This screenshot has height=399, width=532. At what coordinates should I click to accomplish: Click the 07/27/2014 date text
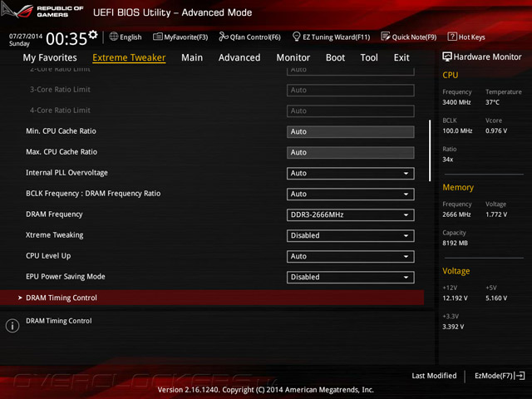(26, 36)
